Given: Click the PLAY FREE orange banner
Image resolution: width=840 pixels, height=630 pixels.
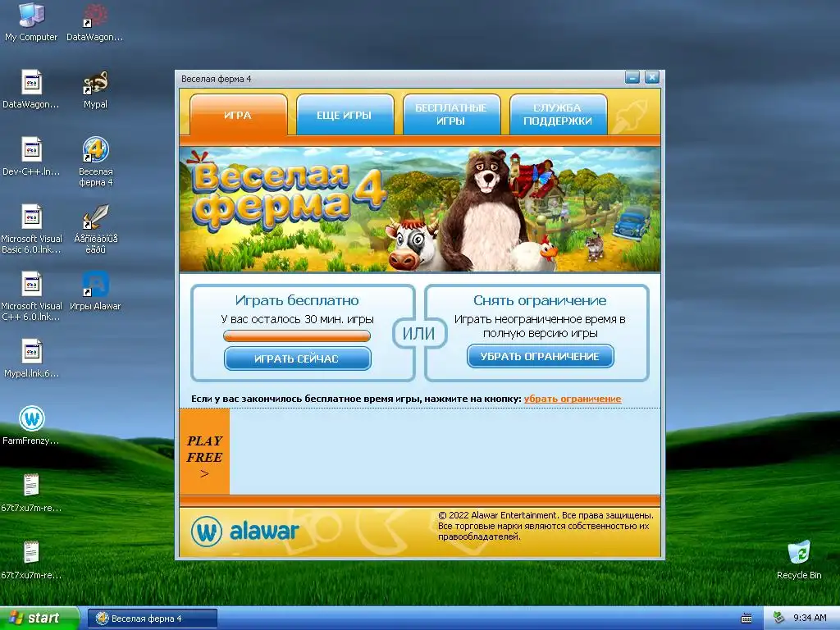Looking at the screenshot, I should [204, 452].
